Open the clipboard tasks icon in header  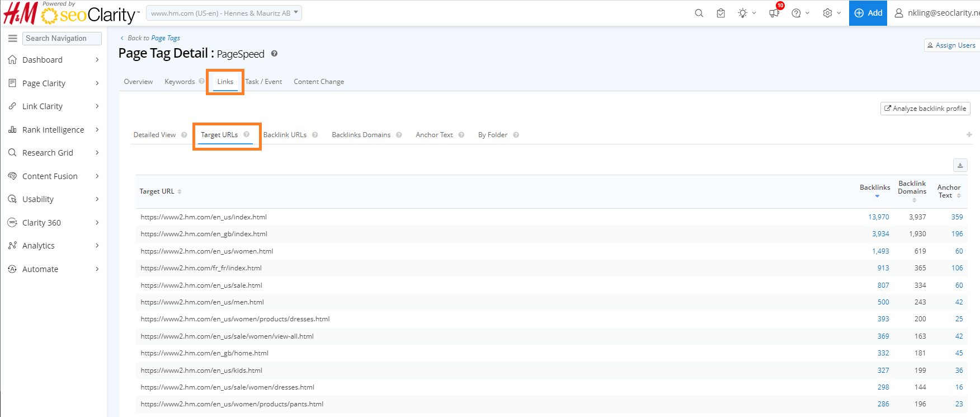720,13
